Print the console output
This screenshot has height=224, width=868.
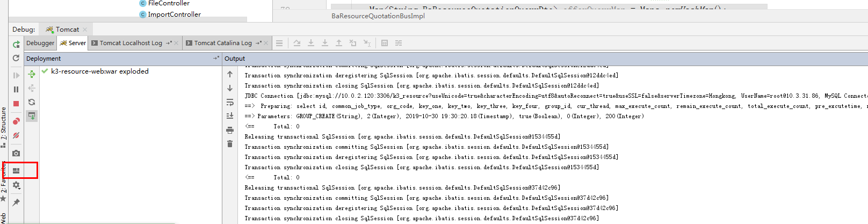tap(230, 130)
